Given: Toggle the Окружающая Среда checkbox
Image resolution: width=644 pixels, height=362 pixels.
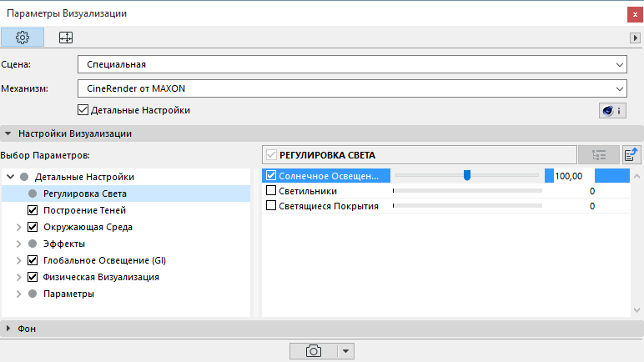Looking at the screenshot, I should pyautogui.click(x=33, y=227).
